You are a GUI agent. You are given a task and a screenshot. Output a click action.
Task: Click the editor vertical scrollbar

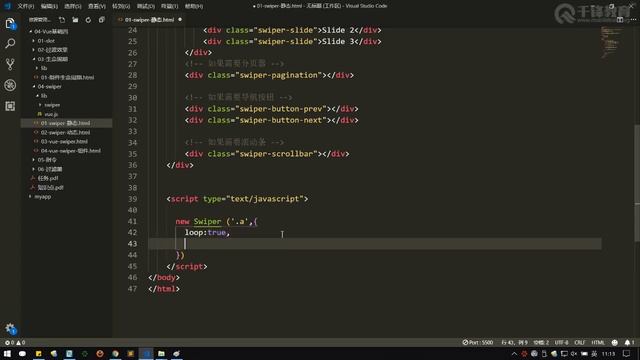[637, 182]
